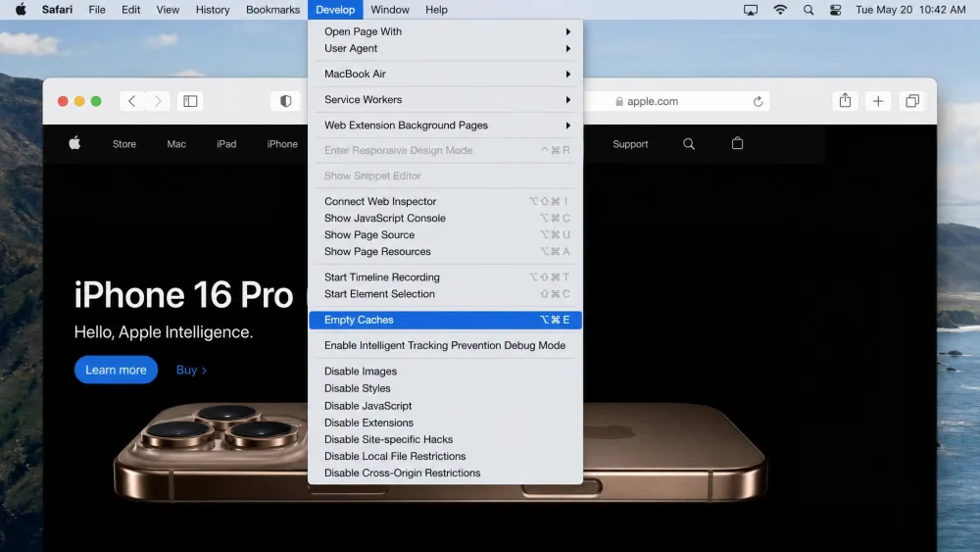
Task: Click the date and time in menu bar
Action: pyautogui.click(x=910, y=10)
